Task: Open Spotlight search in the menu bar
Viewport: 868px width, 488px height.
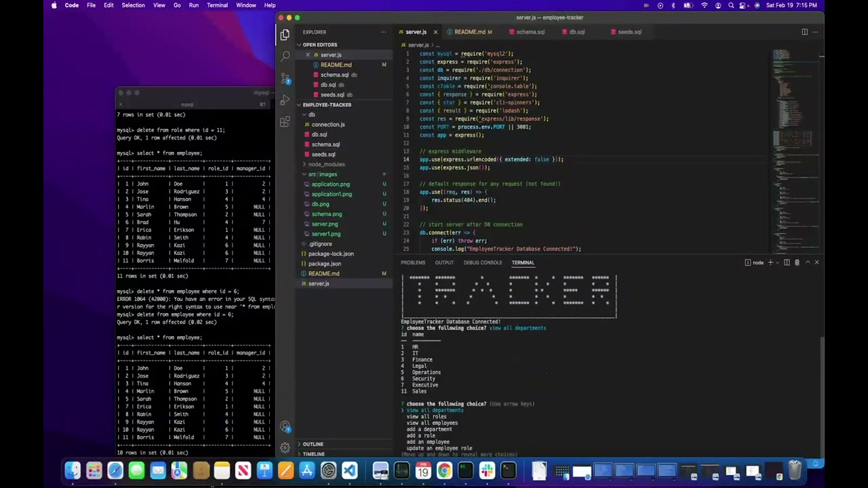Action: (731, 5)
